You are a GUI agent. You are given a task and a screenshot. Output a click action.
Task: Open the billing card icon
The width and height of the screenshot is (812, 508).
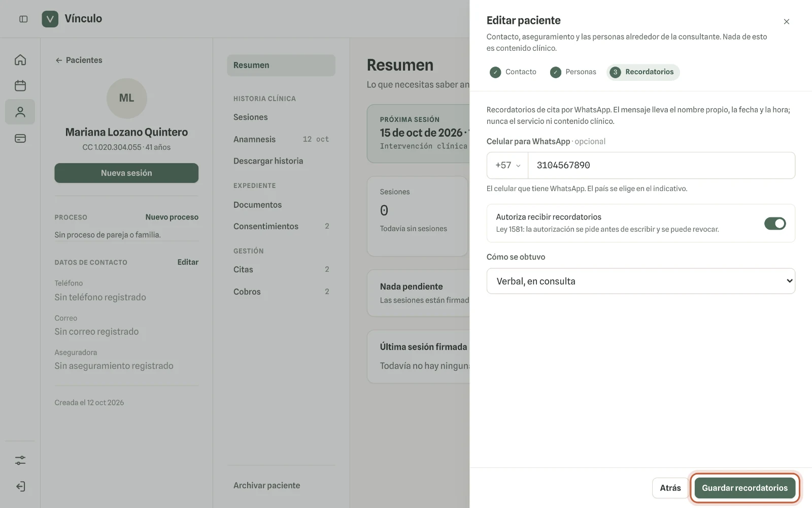(20, 138)
